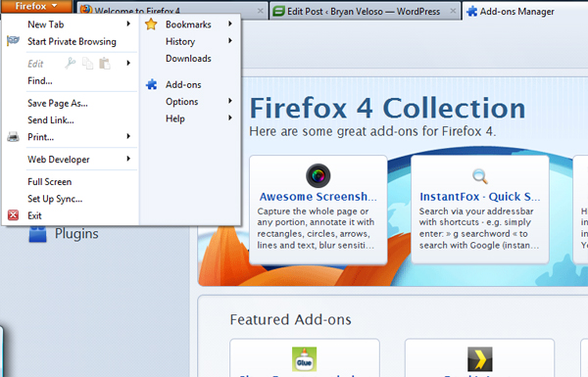Click the Firefox favicon on Welcome tab

tap(86, 10)
